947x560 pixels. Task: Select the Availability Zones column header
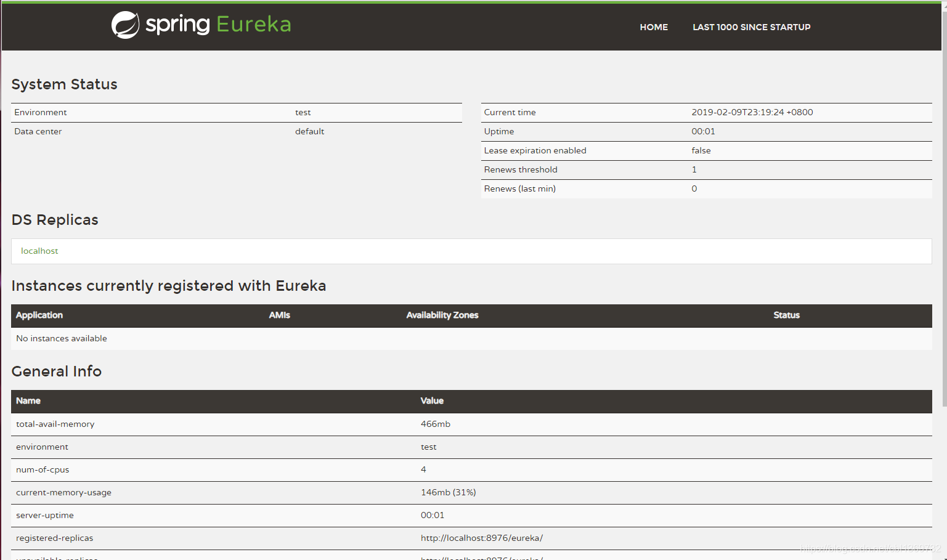pos(442,315)
